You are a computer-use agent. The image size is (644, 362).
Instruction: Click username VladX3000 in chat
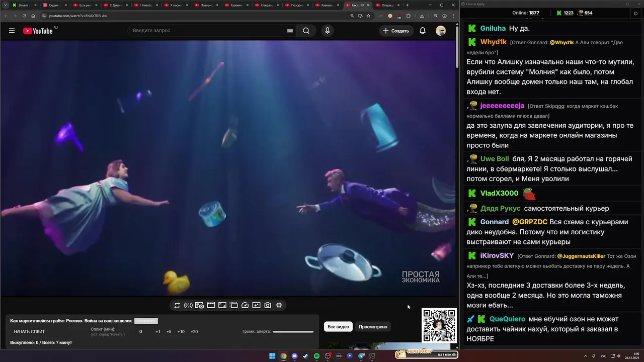coord(499,194)
